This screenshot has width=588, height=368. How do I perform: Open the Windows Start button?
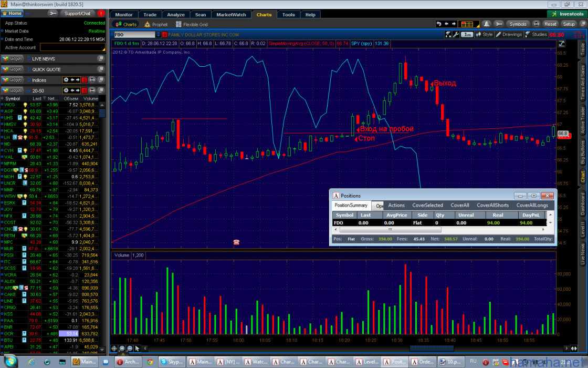tap(10, 362)
